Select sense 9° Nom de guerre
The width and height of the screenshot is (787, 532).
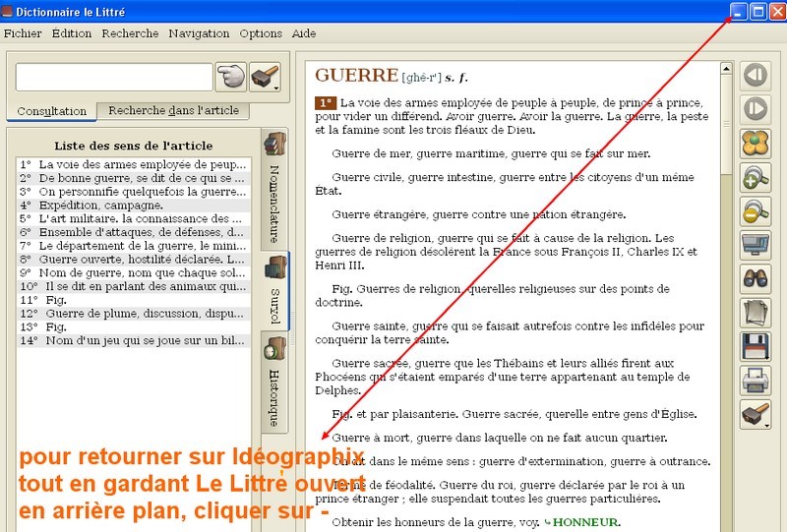coord(134,273)
